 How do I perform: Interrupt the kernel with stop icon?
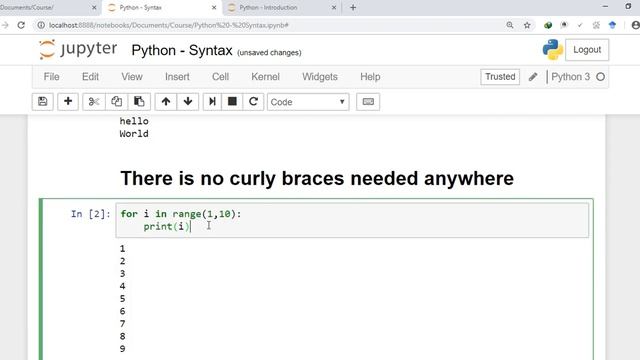click(x=232, y=102)
